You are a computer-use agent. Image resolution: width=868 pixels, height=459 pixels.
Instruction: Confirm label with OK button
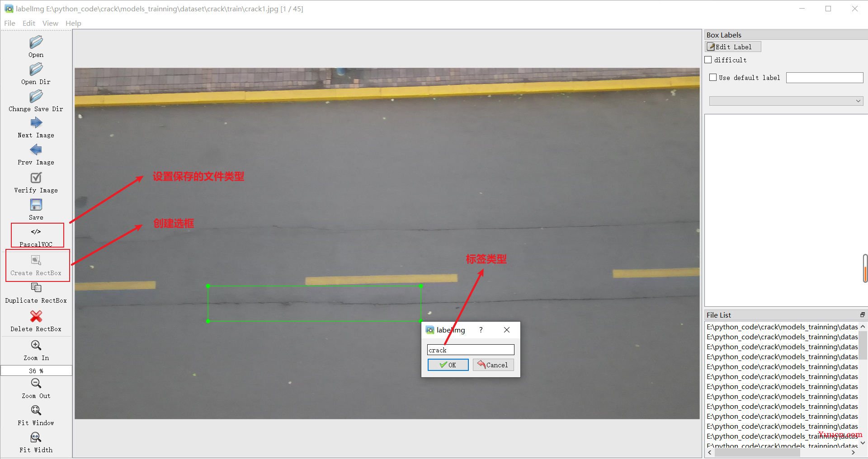[448, 365]
